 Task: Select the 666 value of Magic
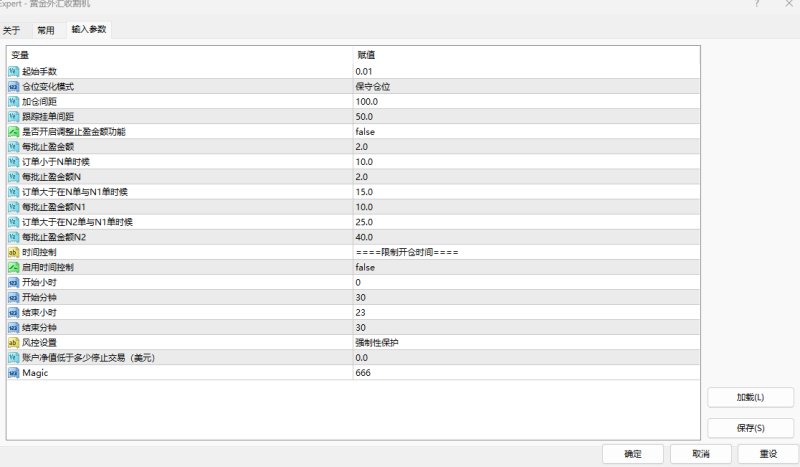pos(362,372)
